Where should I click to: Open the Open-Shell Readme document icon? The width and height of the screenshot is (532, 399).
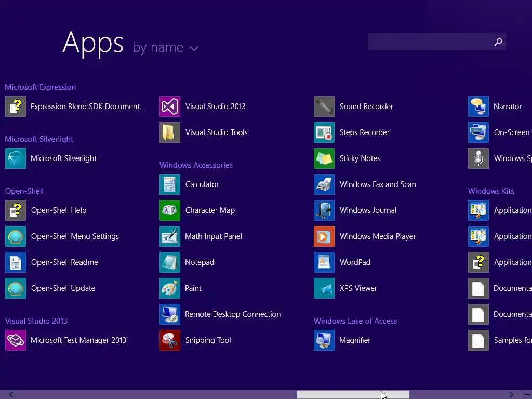15,262
